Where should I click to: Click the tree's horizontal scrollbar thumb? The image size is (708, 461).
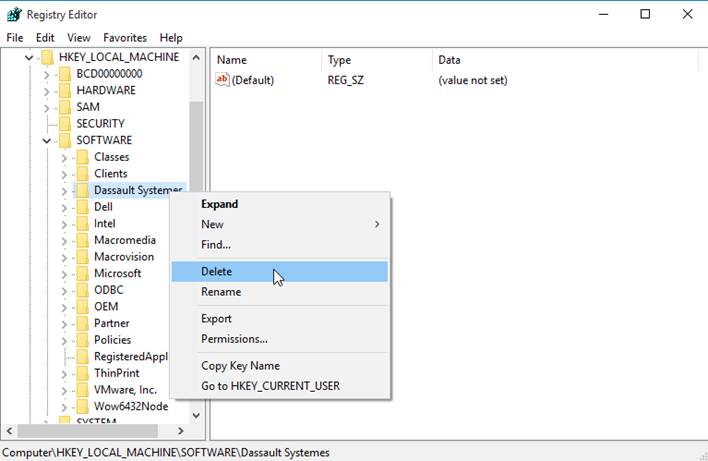point(88,431)
